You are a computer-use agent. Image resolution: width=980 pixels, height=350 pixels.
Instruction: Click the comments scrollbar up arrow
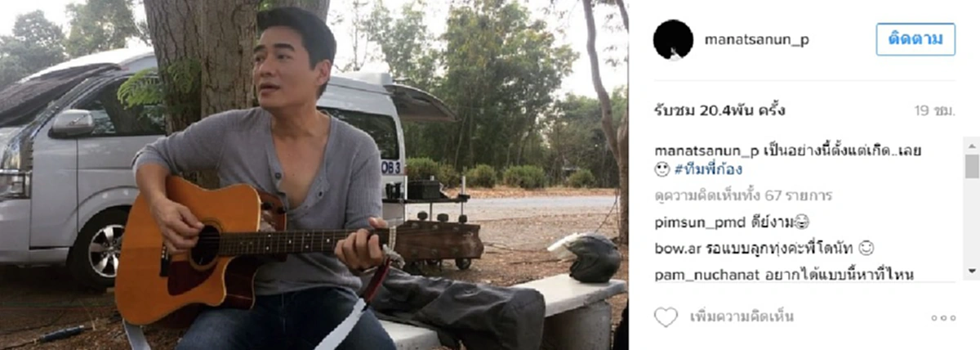971,145
